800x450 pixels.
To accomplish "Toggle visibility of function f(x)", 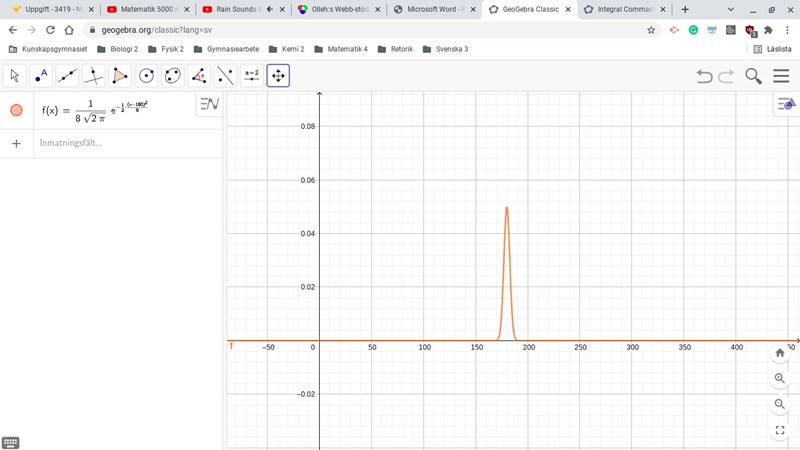I will [16, 110].
